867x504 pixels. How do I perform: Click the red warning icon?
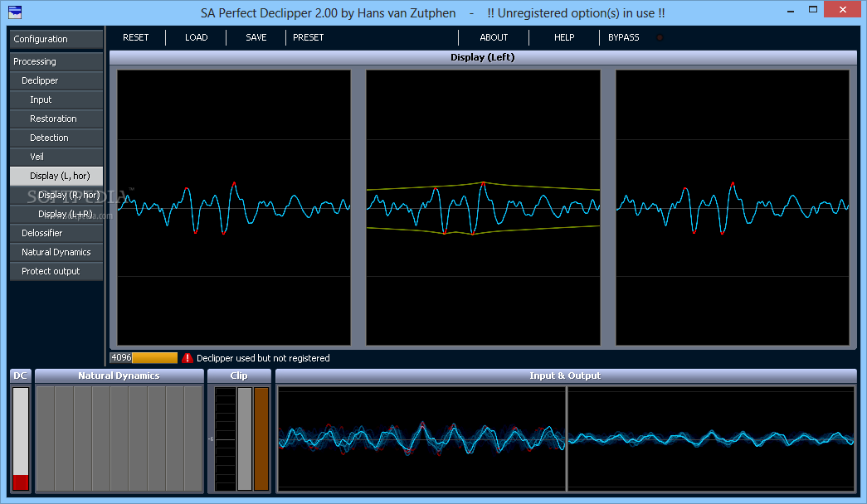[x=188, y=358]
